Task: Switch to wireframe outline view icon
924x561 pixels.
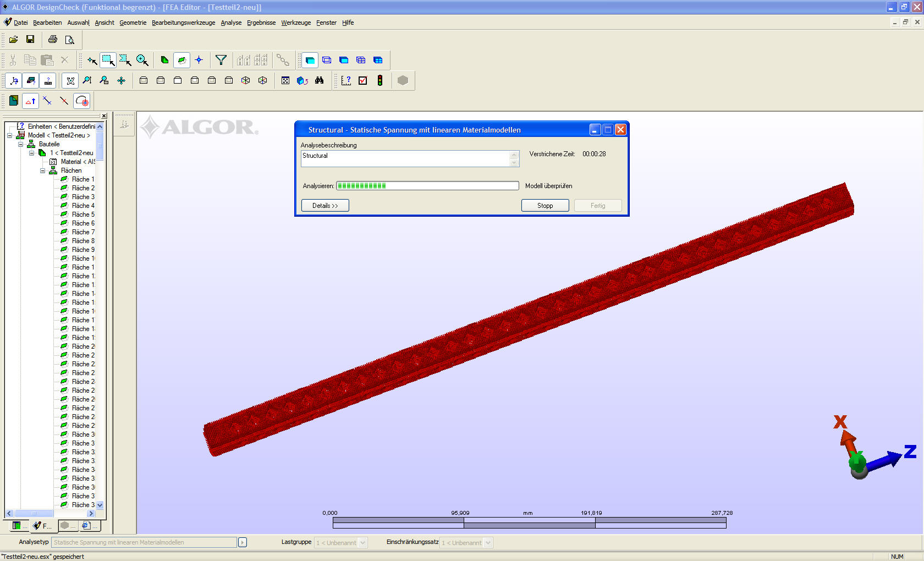Action: coord(327,61)
